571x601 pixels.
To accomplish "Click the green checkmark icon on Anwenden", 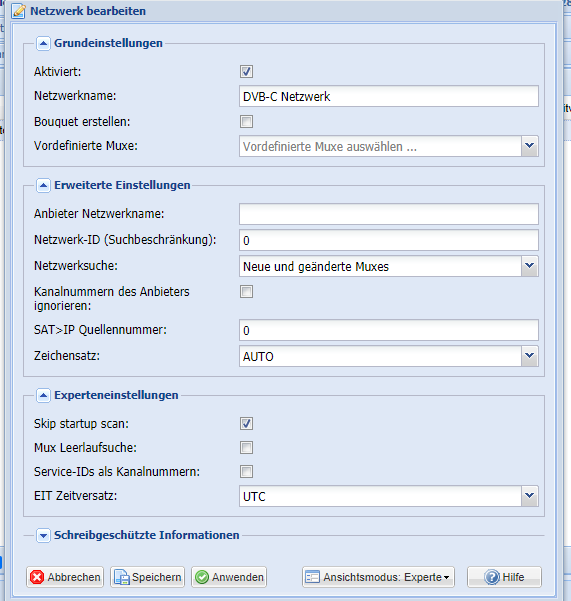I will pos(202,577).
